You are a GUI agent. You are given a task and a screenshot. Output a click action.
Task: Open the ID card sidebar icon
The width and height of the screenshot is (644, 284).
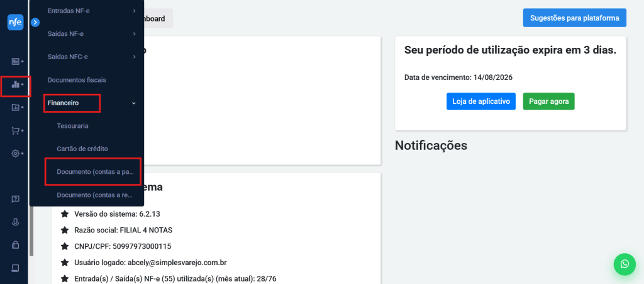point(15,61)
